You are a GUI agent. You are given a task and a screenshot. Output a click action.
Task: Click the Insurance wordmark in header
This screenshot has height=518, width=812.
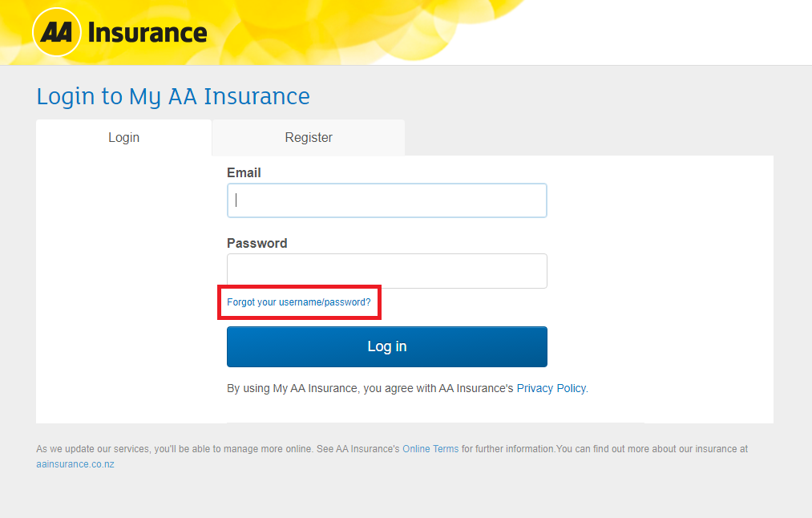[147, 33]
